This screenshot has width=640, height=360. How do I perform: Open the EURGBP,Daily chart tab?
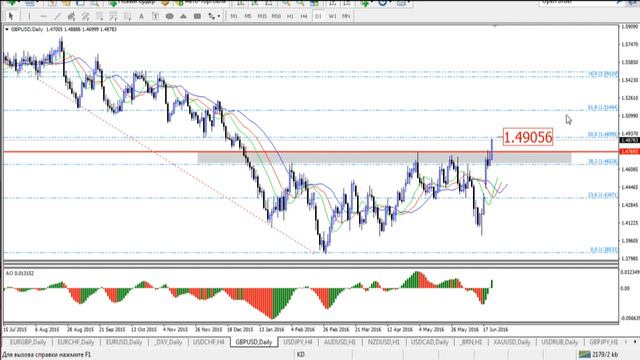point(28,342)
